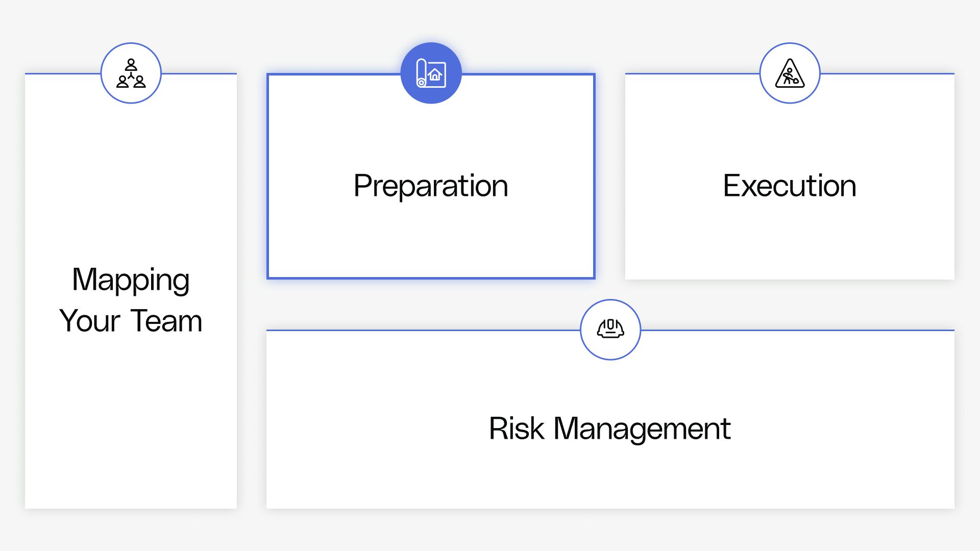Click the "Risk Management" title text
The image size is (980, 551).
[610, 428]
